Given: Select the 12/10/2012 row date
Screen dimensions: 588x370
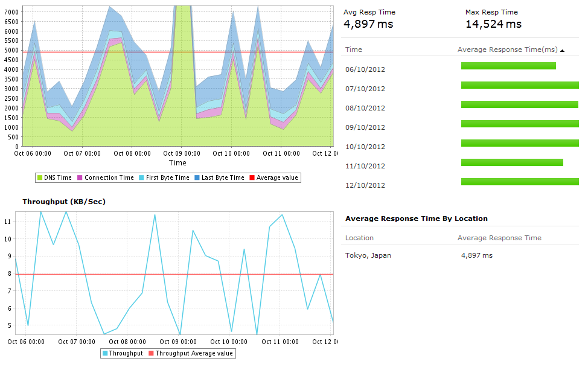Looking at the screenshot, I should pyautogui.click(x=365, y=185).
